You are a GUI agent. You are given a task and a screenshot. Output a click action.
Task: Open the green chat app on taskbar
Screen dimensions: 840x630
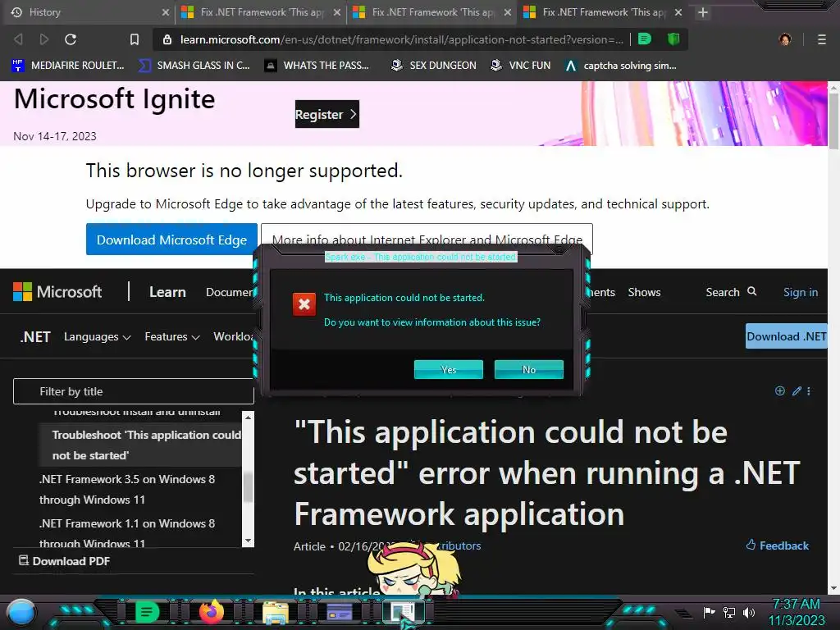(x=147, y=612)
